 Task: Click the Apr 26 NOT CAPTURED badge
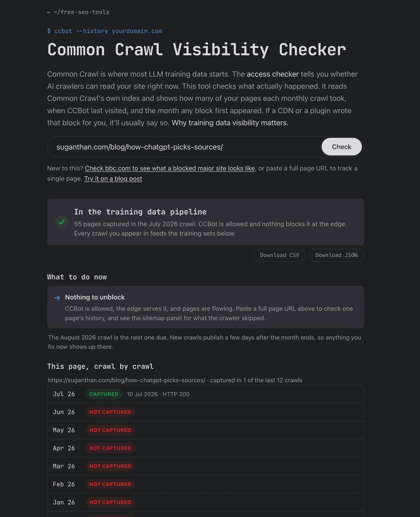[x=110, y=448]
